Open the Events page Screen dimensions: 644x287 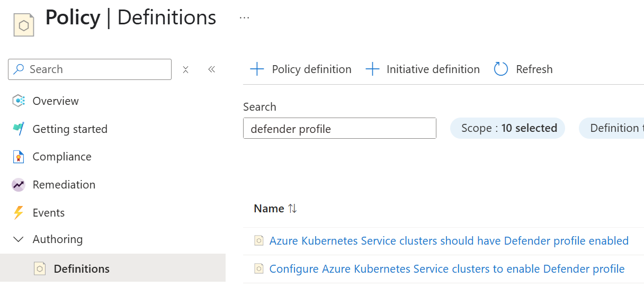pos(49,213)
